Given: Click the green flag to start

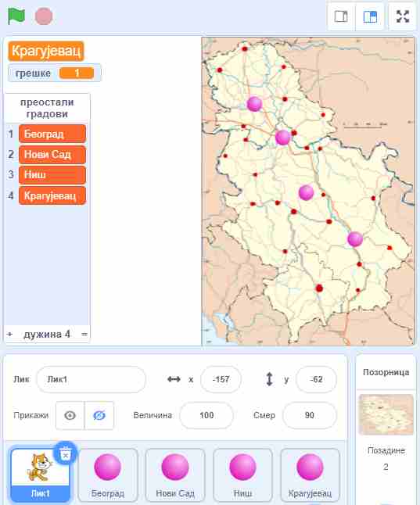Looking at the screenshot, I should point(16,16).
